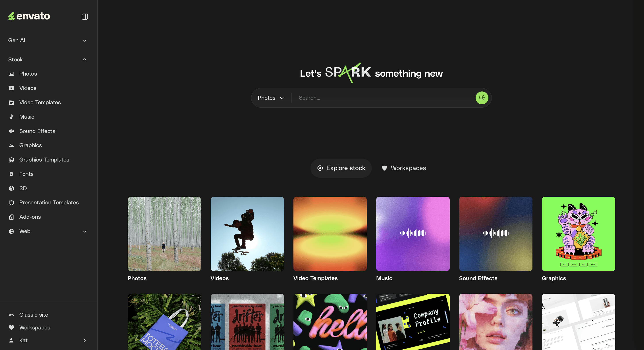Open Fonts via the bold B icon
This screenshot has width=644, height=350.
(11, 174)
